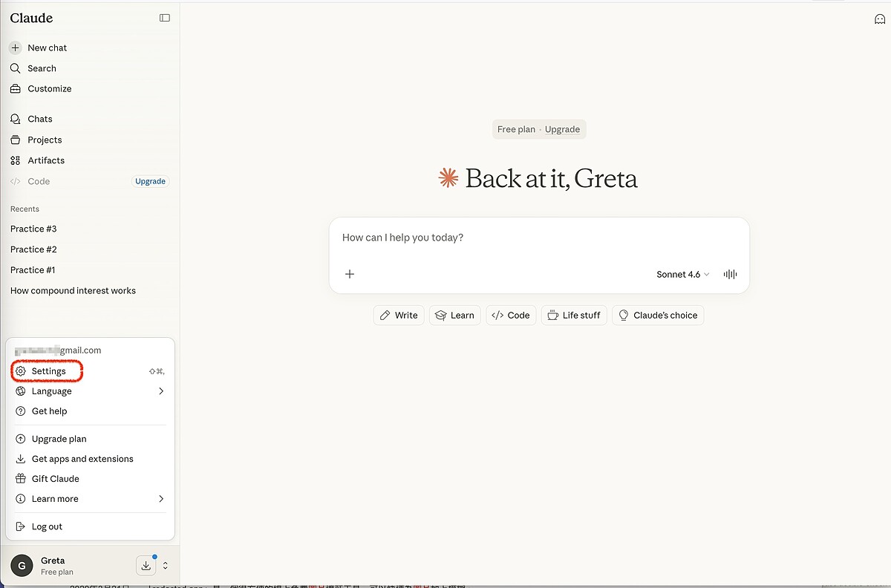891x588 pixels.
Task: Toggle the account menu via Greta's up-down chevrons
Action: 165,566
